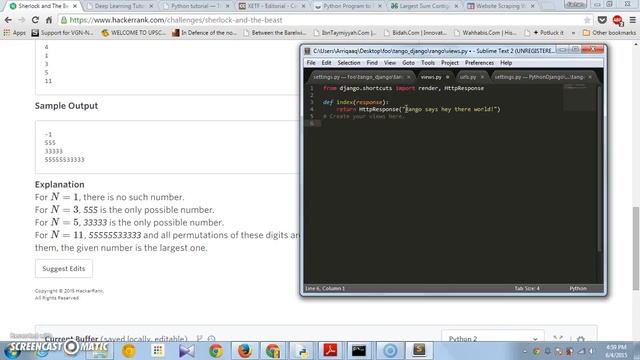
Task: Open the Apps bookmarks shortcut
Action: pos(14,33)
